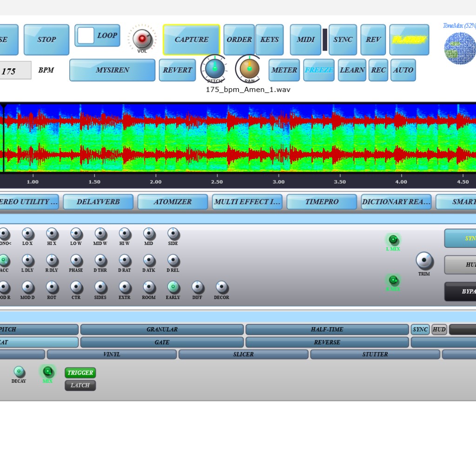Click the DECAY knob
Screen dimensions: 476x476
[19, 371]
